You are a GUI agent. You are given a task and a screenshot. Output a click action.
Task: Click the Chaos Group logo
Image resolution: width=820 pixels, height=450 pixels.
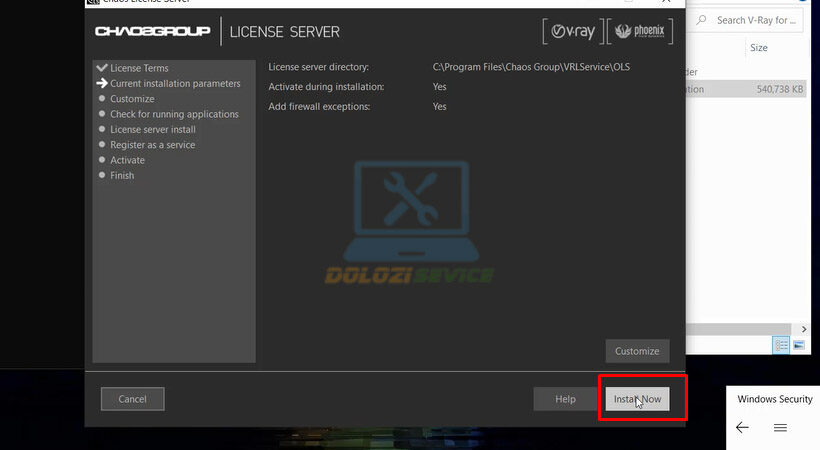point(152,31)
